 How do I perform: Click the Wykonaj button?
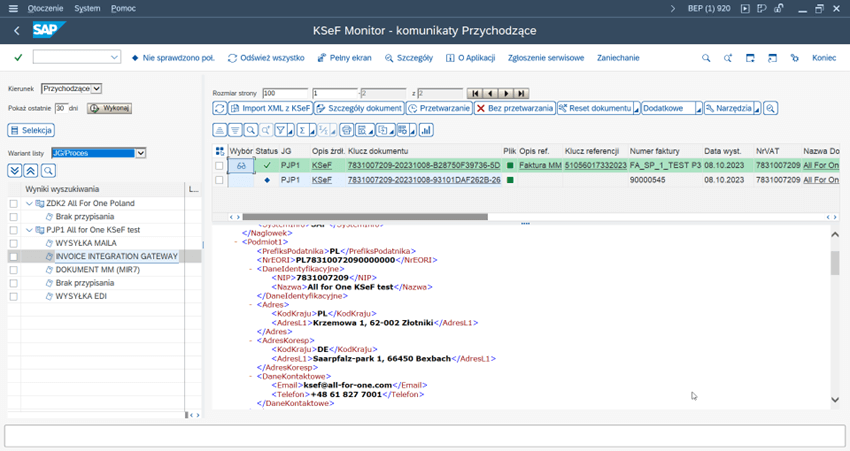[110, 108]
